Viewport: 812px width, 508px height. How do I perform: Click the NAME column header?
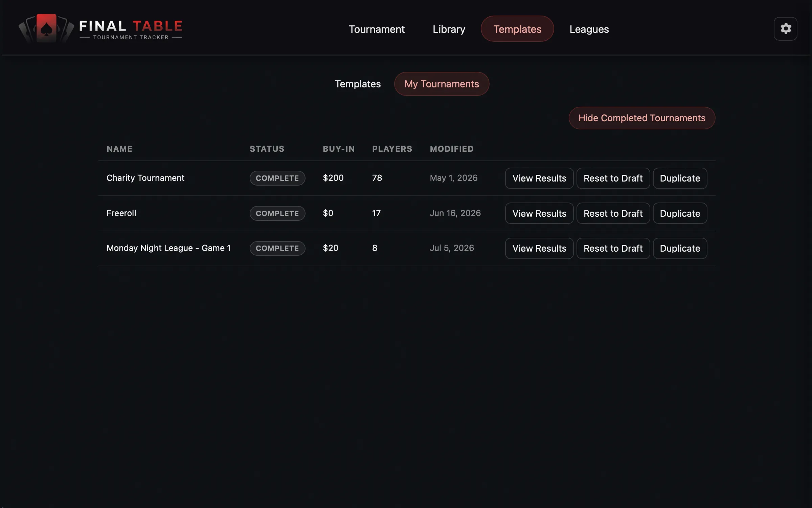click(x=119, y=149)
